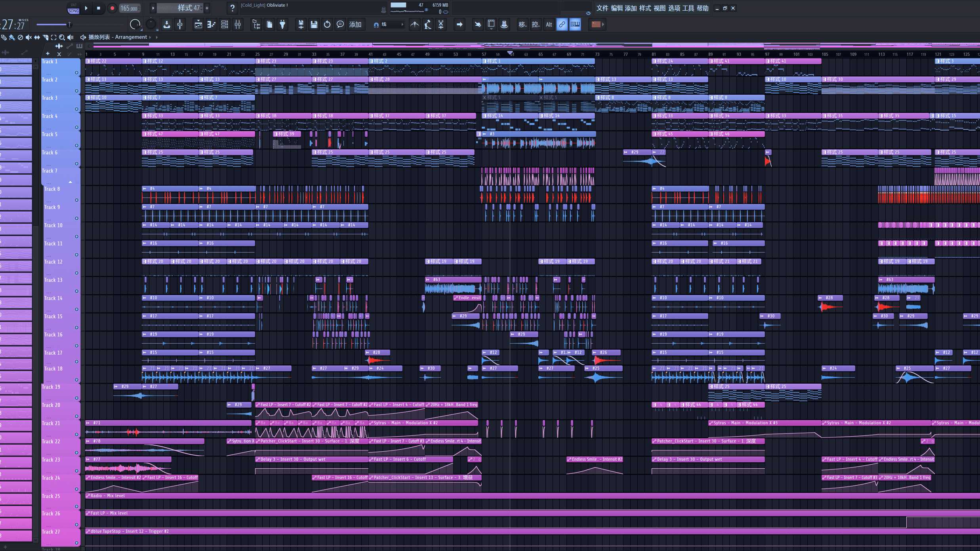Select the Paint brush tool
This screenshot has height=551, width=980.
[x=12, y=37]
